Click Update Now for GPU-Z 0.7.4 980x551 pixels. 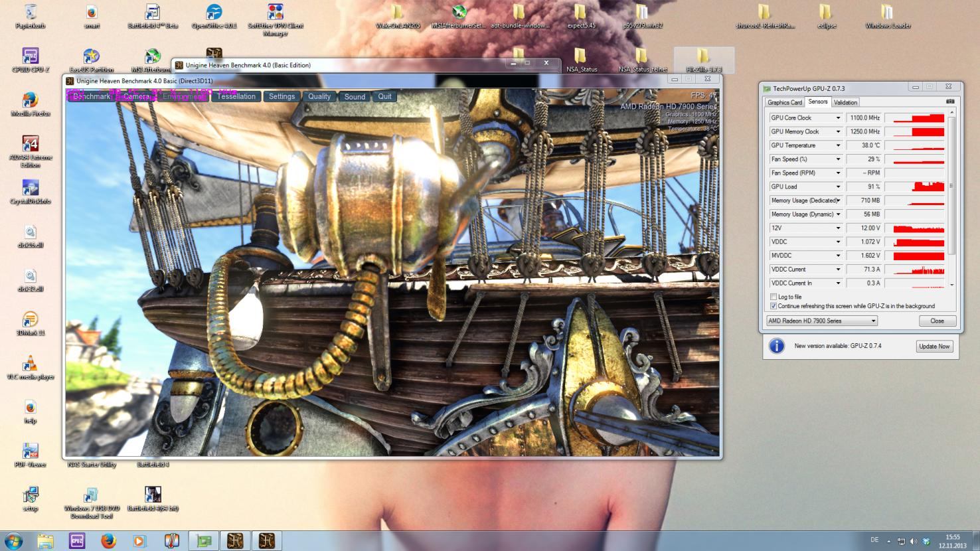pos(934,347)
